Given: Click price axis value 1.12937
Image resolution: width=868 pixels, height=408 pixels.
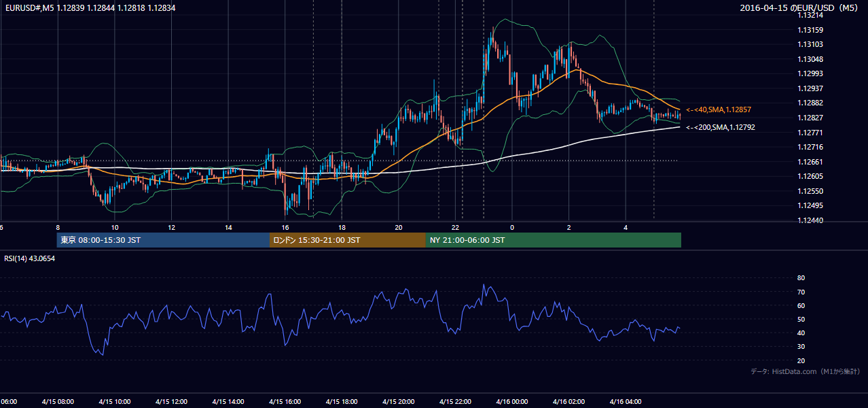Looking at the screenshot, I should (x=810, y=88).
